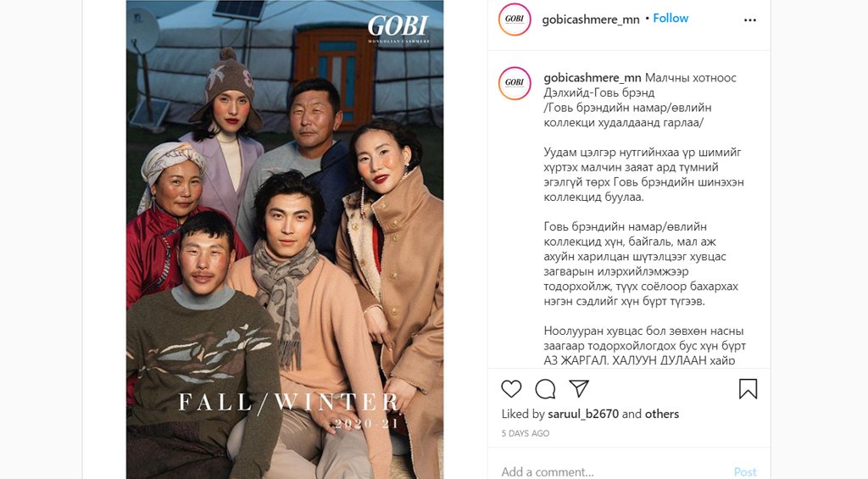The image size is (868, 479).
Task: Open gobicashmere_mn profile from the header username
Action: (x=591, y=19)
